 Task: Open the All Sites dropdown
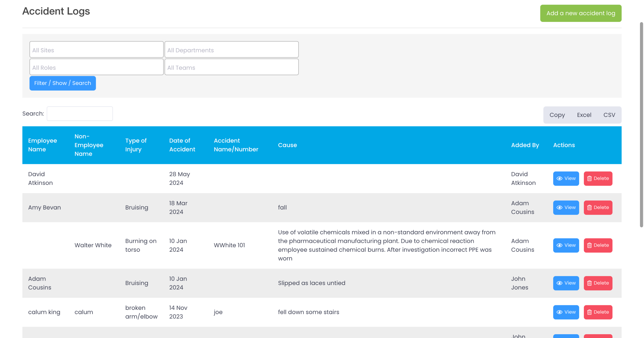point(96,50)
